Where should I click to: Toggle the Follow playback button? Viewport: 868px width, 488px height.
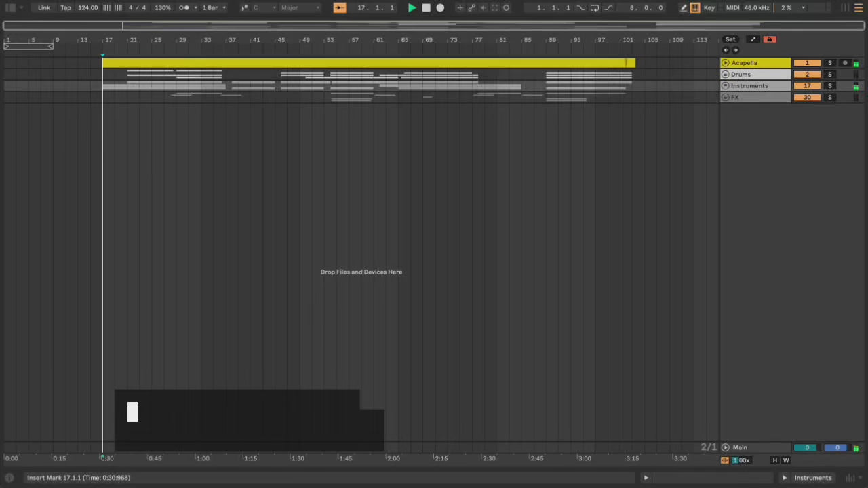(340, 8)
